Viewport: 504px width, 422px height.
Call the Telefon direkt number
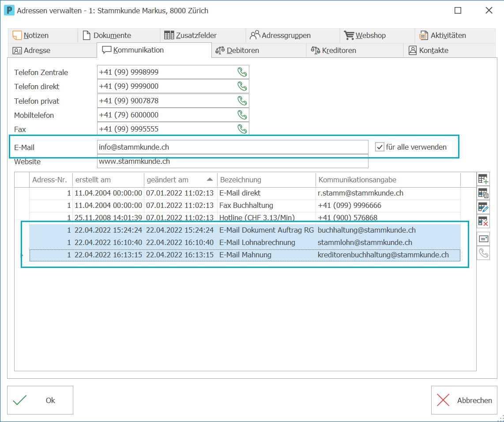click(x=242, y=86)
